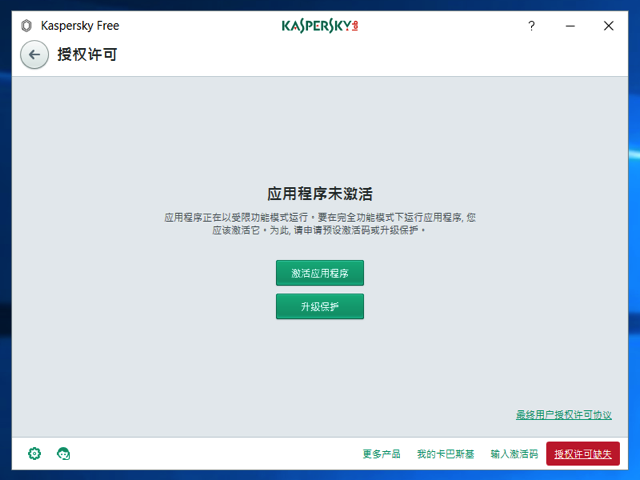Go back using the arrow button

point(34,55)
